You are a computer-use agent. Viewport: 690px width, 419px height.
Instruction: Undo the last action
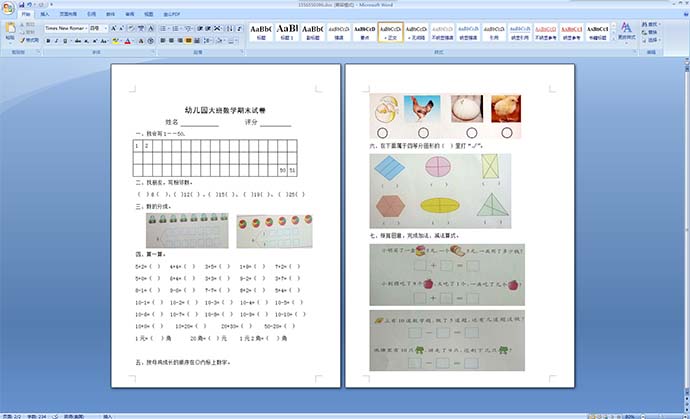click(30, 4)
